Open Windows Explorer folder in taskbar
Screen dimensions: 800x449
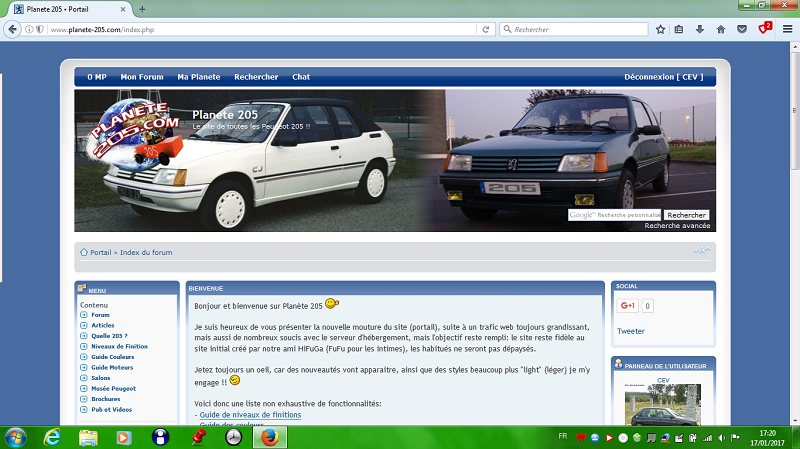[88, 438]
